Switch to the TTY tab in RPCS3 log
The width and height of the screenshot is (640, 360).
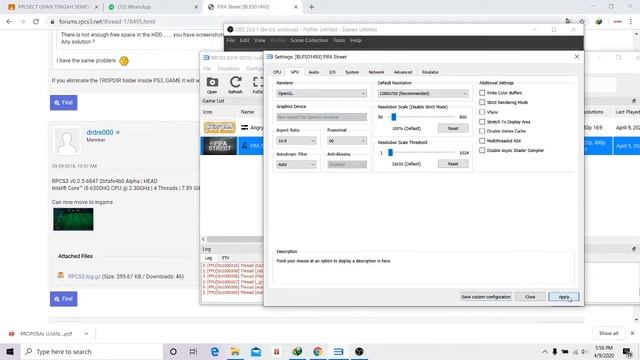[x=225, y=258]
